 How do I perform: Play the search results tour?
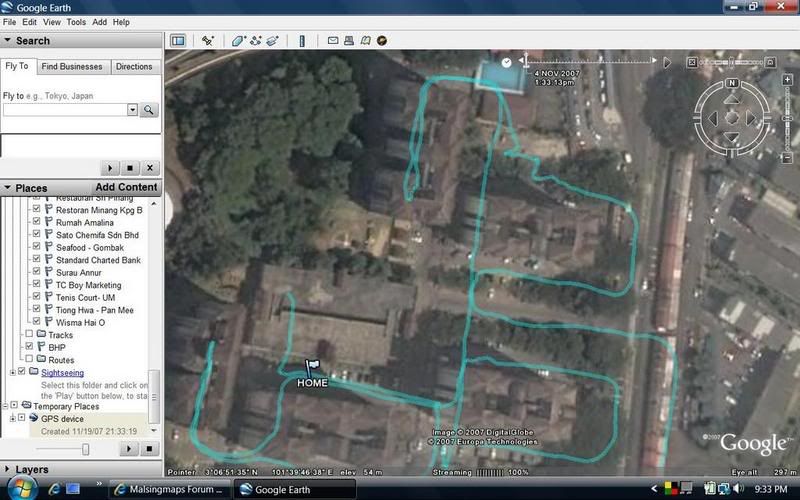click(110, 168)
